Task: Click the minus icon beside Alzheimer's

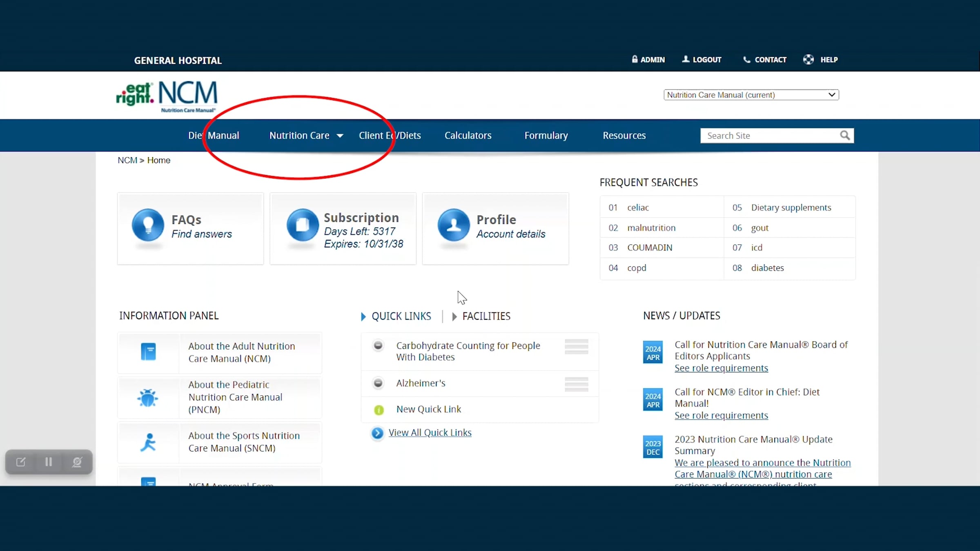Action: (x=378, y=383)
